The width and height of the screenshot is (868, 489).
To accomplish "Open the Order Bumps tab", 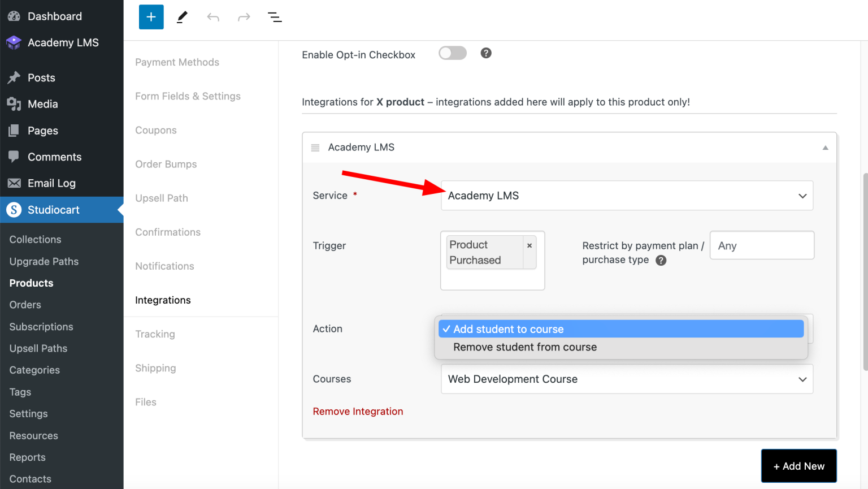I will 166,164.
